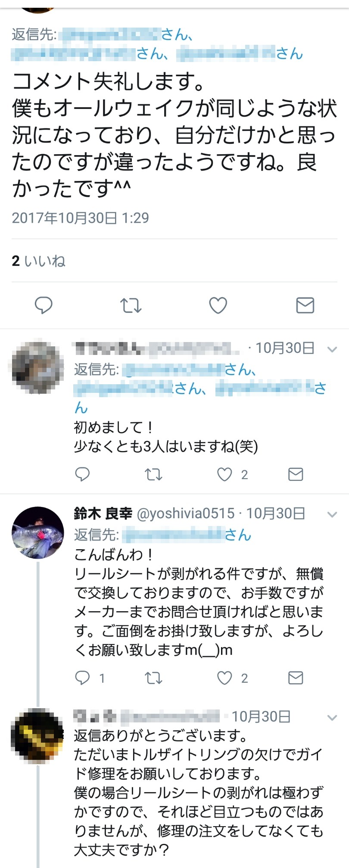Viewport: 349px width, 868px height.
Task: Like the 初めまして tweet with 2 likes
Action: click(x=224, y=474)
